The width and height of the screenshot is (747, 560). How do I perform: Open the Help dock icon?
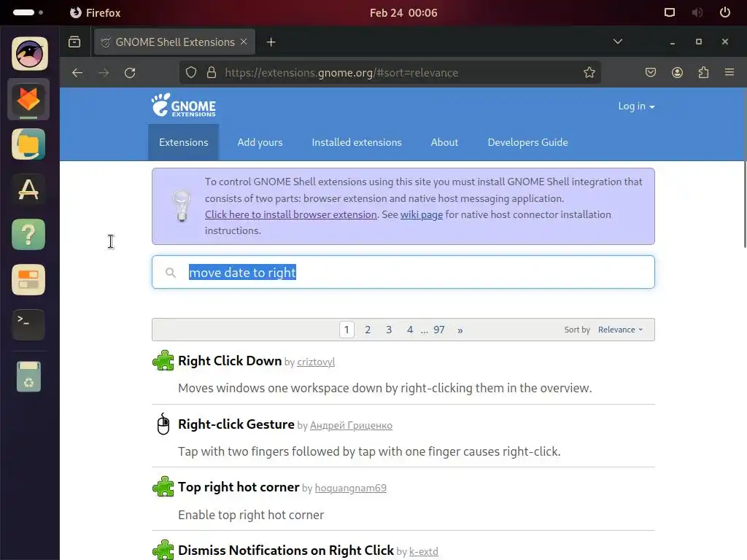28,234
